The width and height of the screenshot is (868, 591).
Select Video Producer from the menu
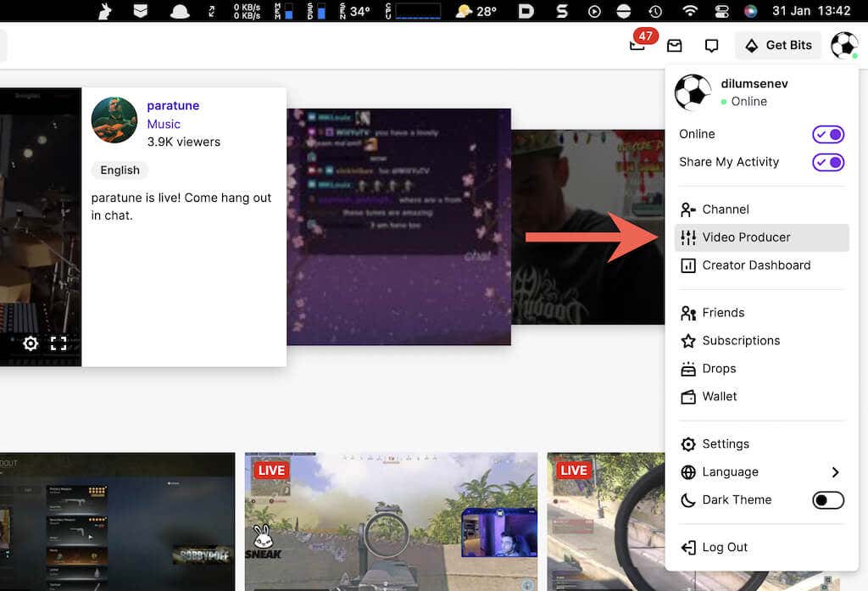click(x=746, y=237)
